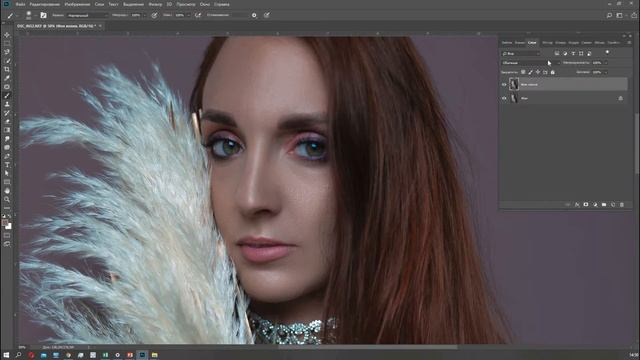
Task: Select the Pen tool
Action: click(7, 156)
